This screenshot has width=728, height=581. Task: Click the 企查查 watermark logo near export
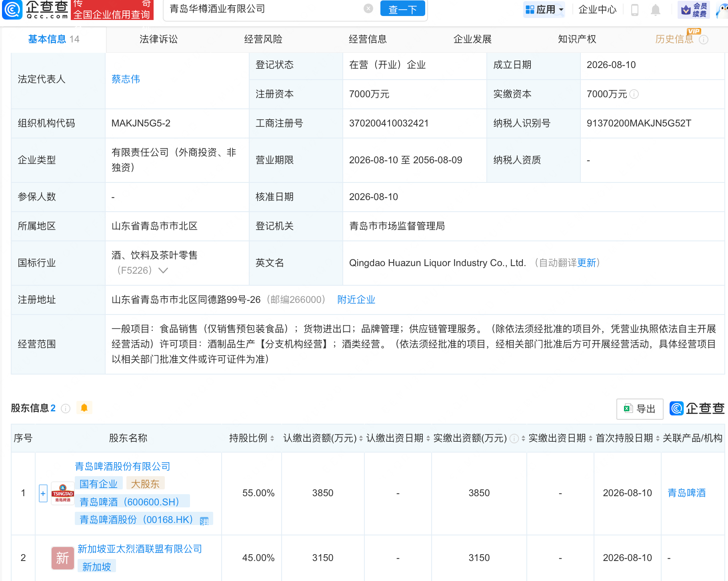pos(697,409)
